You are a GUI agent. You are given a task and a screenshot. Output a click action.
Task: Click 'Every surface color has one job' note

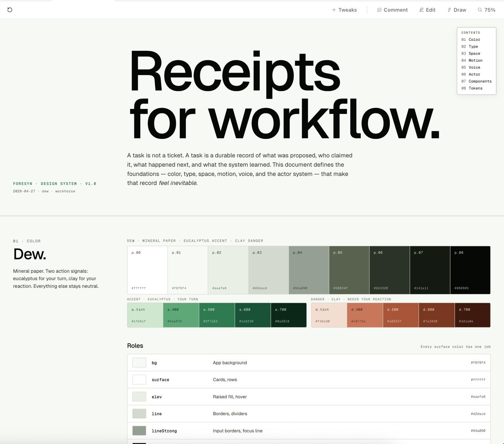[456, 347]
